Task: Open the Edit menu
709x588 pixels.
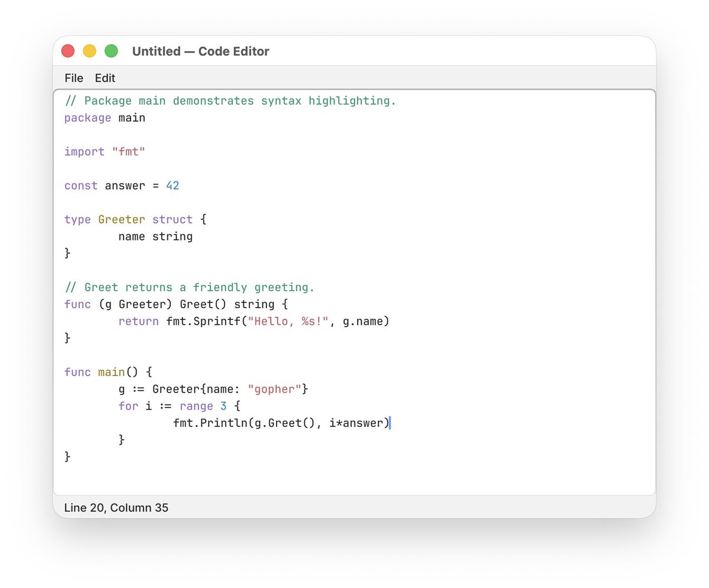Action: pyautogui.click(x=105, y=78)
